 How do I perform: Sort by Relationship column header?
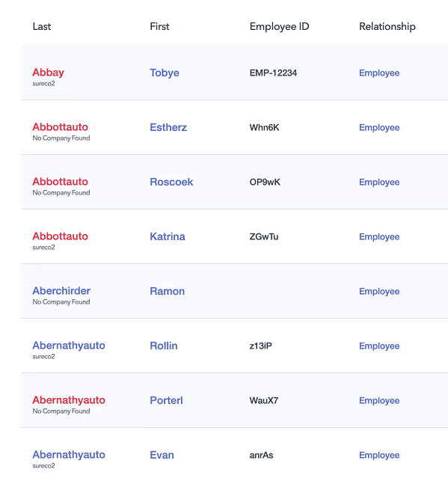(387, 27)
